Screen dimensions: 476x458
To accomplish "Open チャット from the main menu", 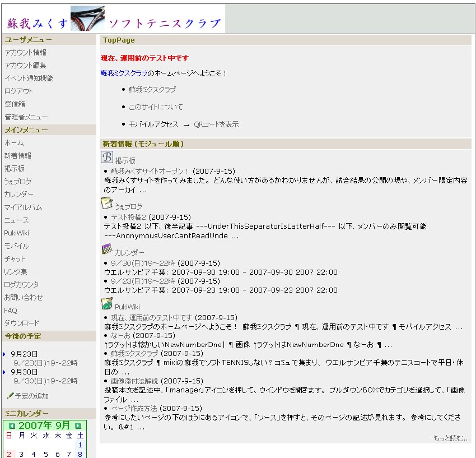I will (15, 259).
